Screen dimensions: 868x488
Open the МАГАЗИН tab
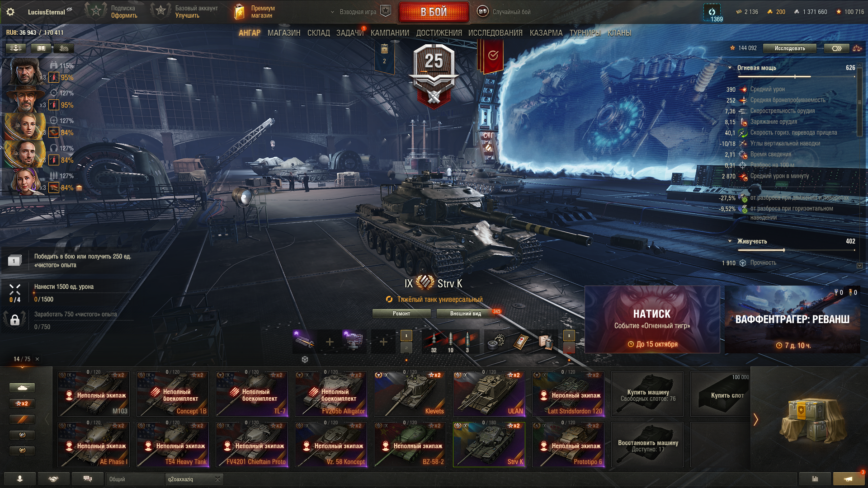284,33
